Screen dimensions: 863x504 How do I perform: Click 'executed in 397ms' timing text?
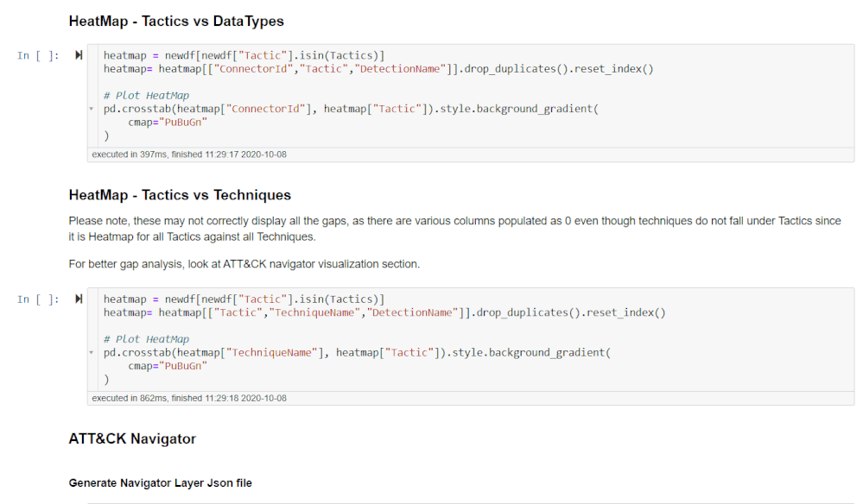(189, 154)
